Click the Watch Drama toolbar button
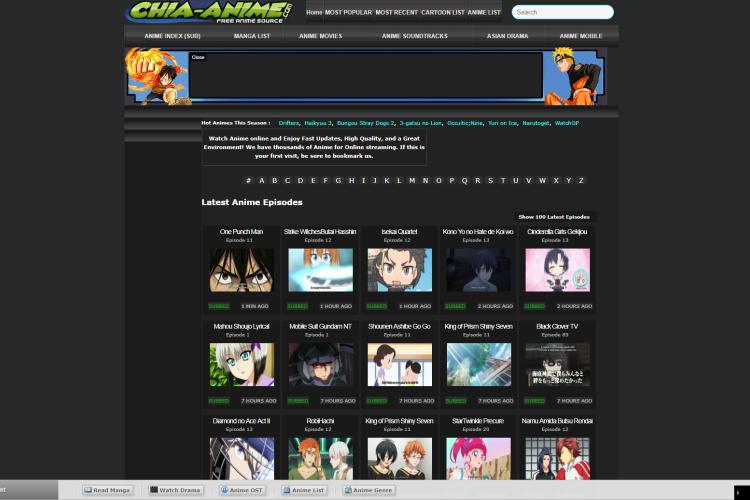Image resolution: width=750 pixels, height=500 pixels. tap(175, 490)
